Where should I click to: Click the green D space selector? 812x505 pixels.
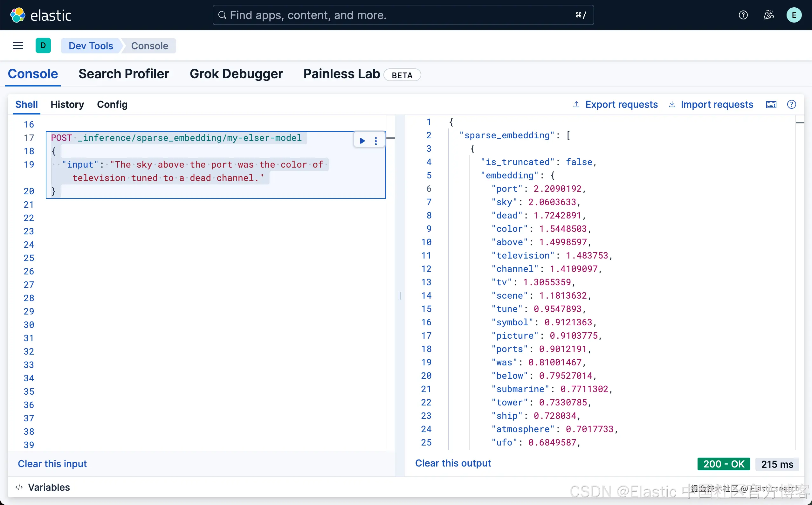click(x=43, y=46)
